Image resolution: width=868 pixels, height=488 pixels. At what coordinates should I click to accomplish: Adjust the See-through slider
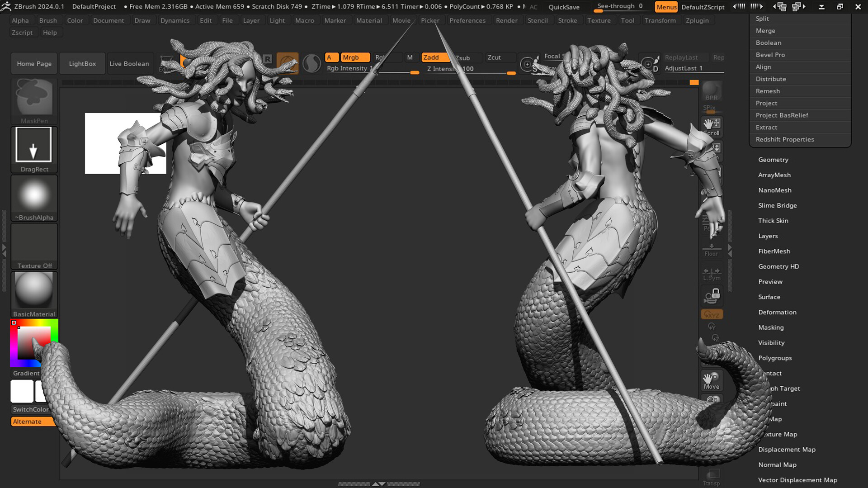[x=621, y=6]
